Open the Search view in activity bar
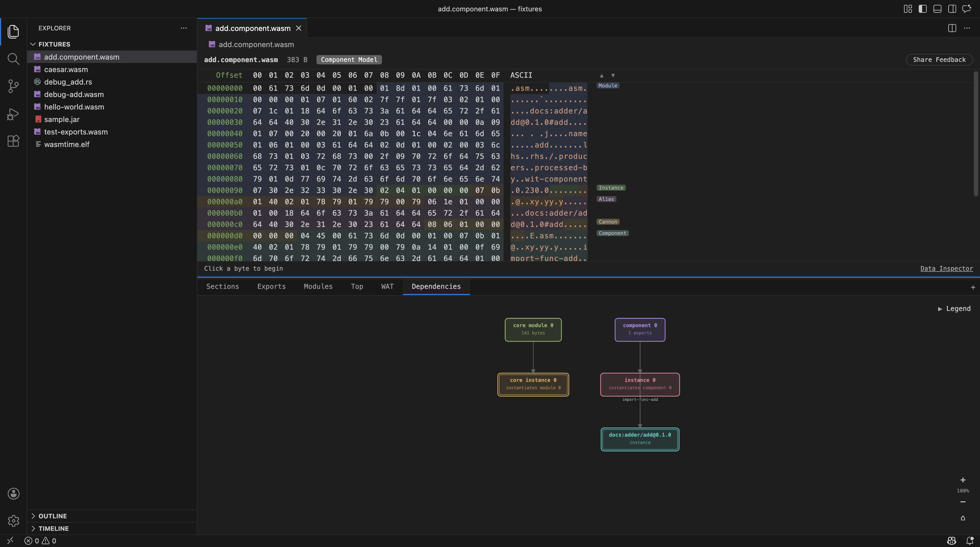This screenshot has width=980, height=547. click(13, 59)
